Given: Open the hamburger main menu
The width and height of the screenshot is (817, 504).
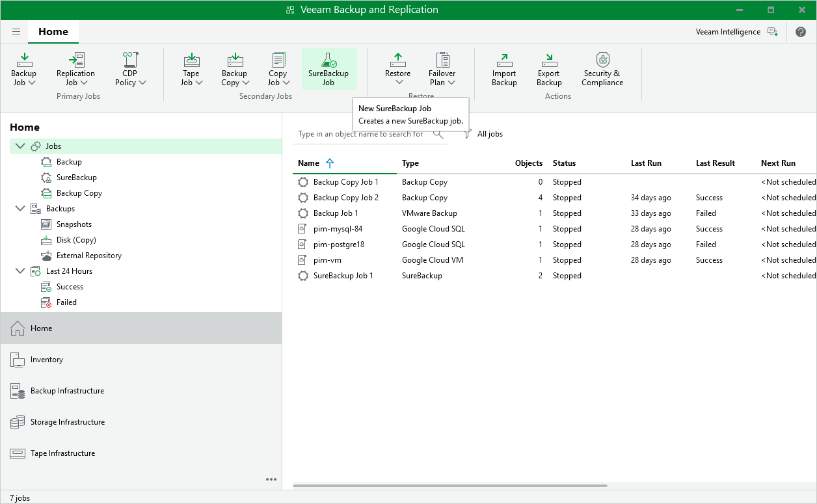Looking at the screenshot, I should (16, 32).
